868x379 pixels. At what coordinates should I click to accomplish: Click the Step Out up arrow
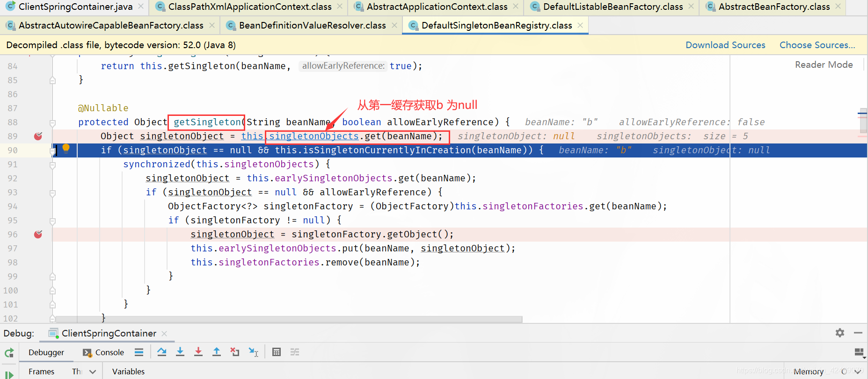click(x=217, y=352)
